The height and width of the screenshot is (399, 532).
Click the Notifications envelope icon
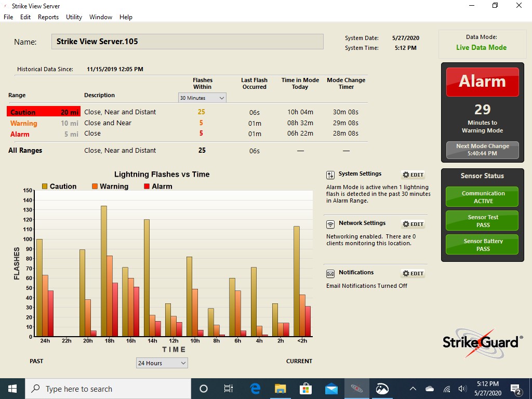[330, 274]
